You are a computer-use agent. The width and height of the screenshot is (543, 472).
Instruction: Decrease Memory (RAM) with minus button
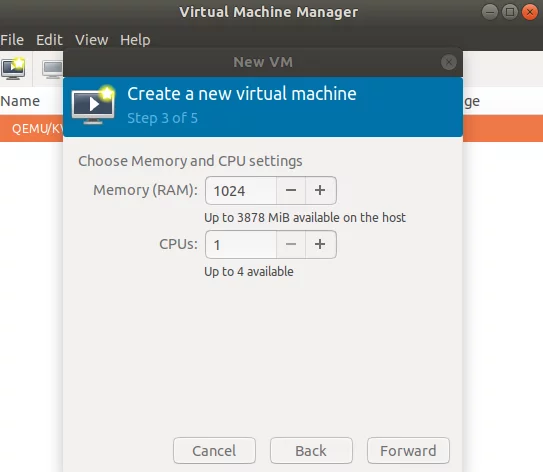291,190
